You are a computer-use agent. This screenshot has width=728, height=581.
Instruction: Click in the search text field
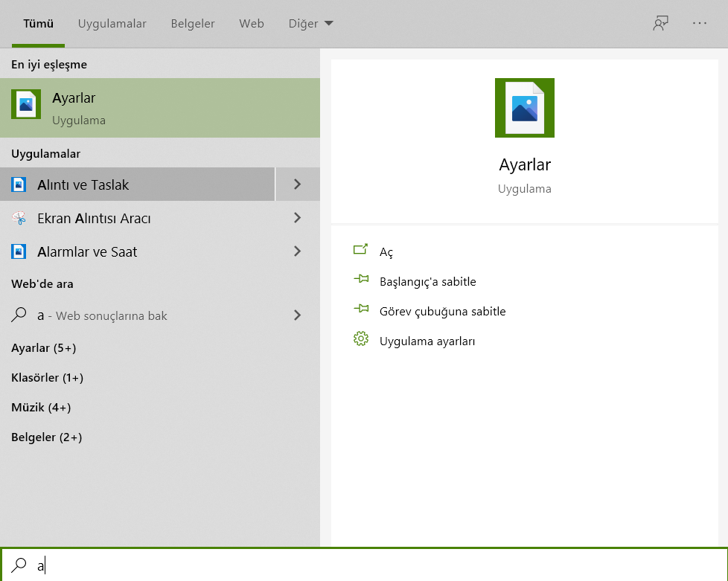[x=364, y=565]
